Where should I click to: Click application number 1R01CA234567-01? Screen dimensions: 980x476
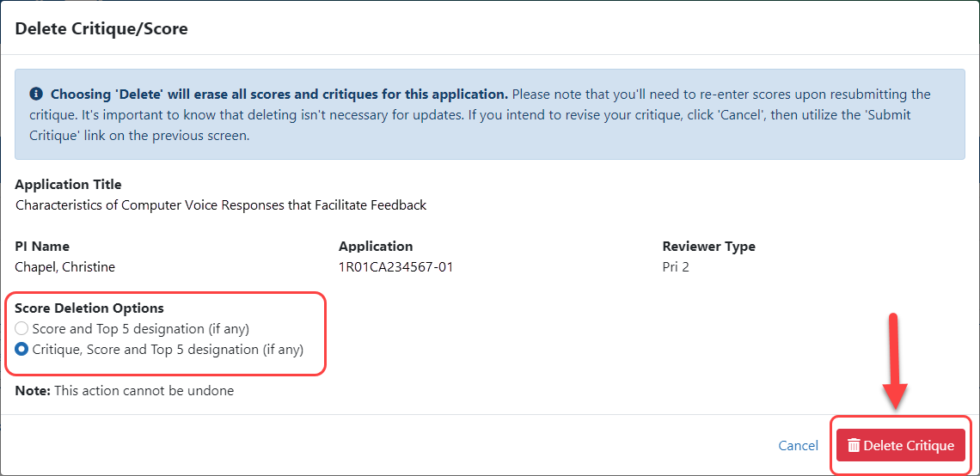tap(395, 267)
